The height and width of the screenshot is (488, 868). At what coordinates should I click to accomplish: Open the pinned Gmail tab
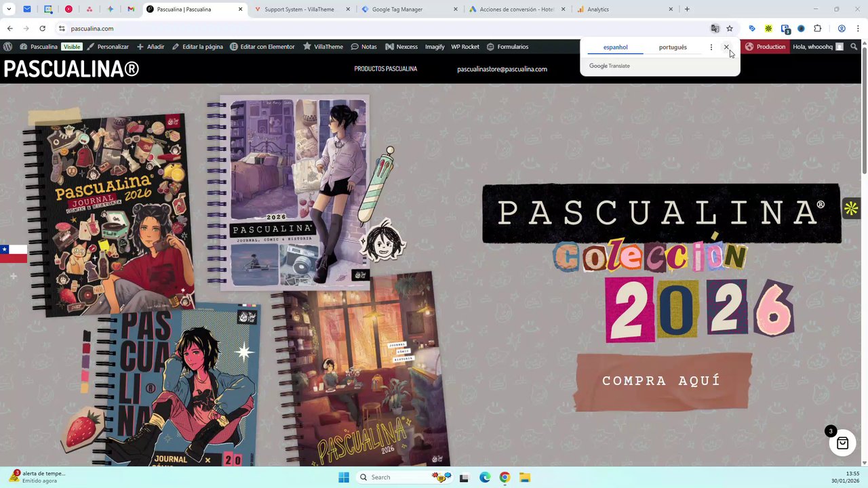(x=131, y=9)
